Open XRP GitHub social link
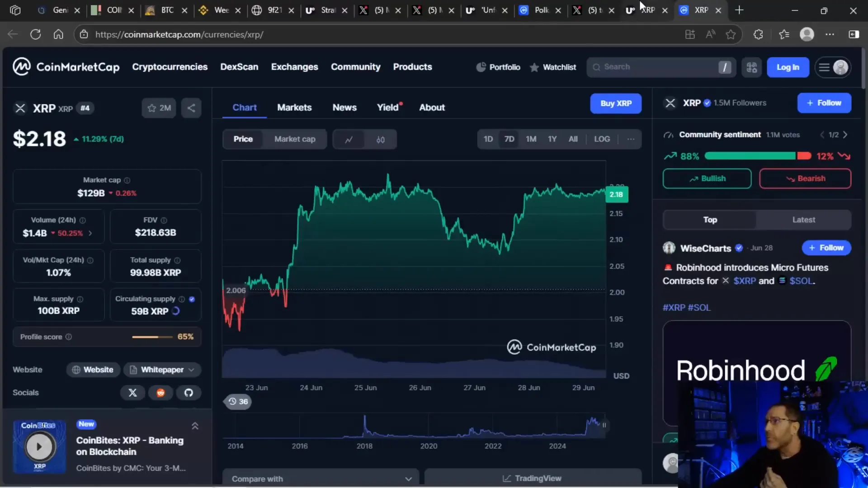This screenshot has height=488, width=868. coord(189,393)
